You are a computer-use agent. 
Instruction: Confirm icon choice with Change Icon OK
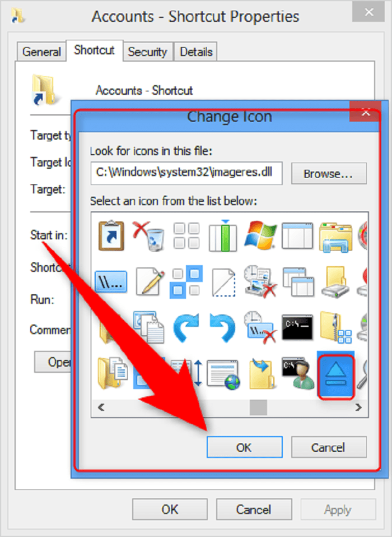click(244, 447)
